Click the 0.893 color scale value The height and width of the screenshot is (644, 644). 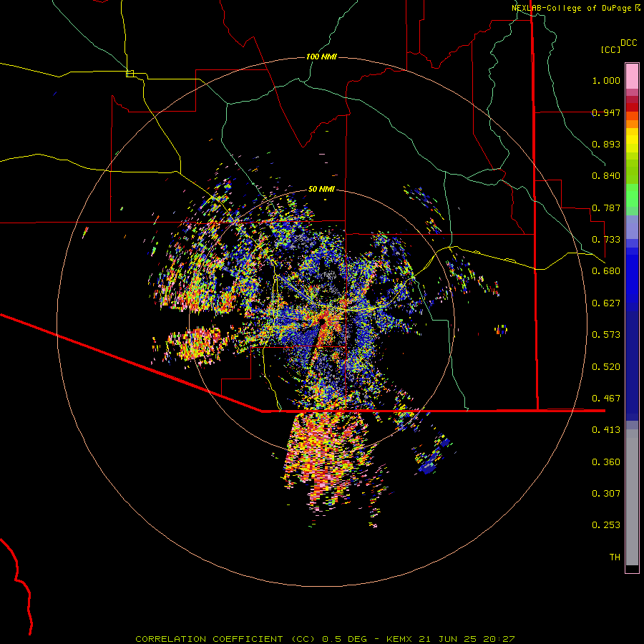[606, 144]
